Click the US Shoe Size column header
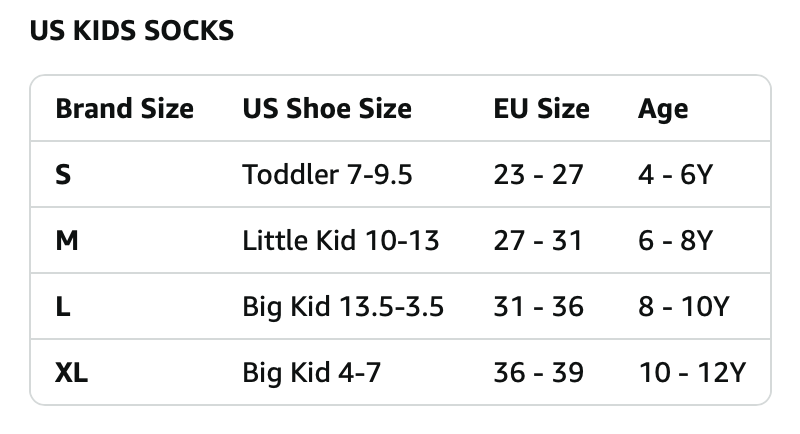Image resolution: width=800 pixels, height=434 pixels. [327, 108]
